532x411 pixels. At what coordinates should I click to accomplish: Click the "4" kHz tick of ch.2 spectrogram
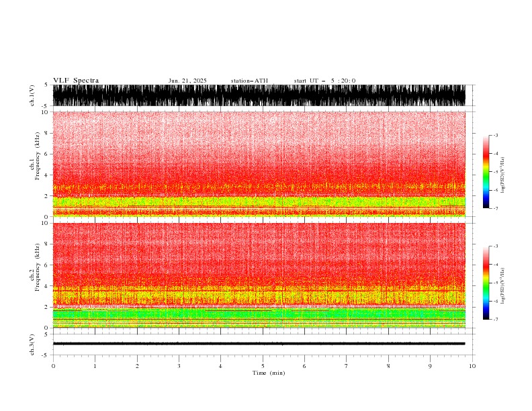(x=47, y=286)
